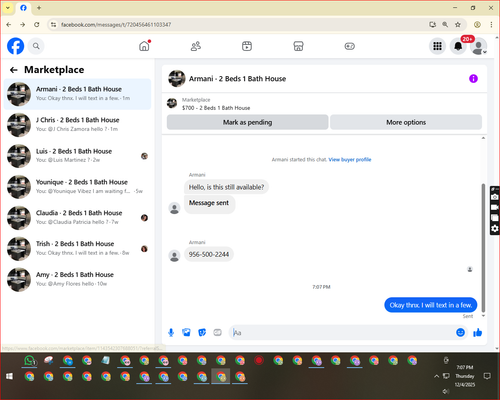500x400 pixels.
Task: Open View buyer profile link
Action: click(x=350, y=160)
